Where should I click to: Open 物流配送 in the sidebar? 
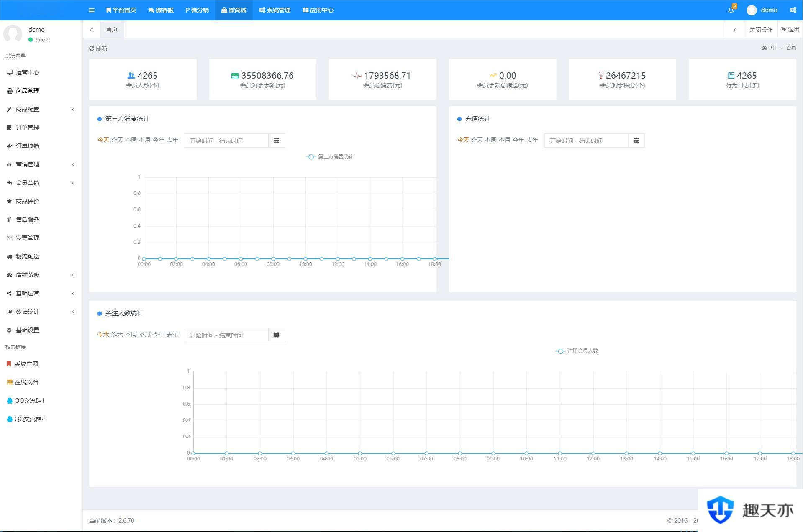[41, 256]
